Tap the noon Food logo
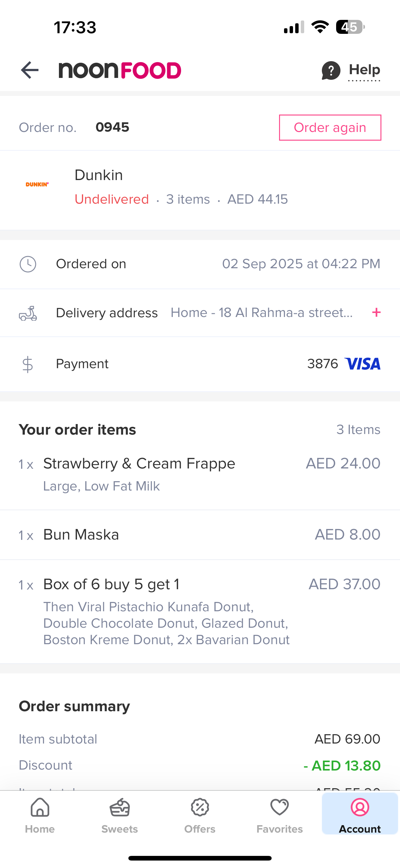This screenshot has width=400, height=868. point(120,70)
